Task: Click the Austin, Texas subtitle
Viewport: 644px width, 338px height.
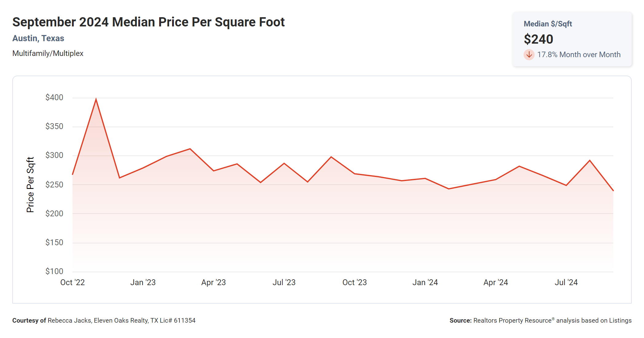Action: 38,38
